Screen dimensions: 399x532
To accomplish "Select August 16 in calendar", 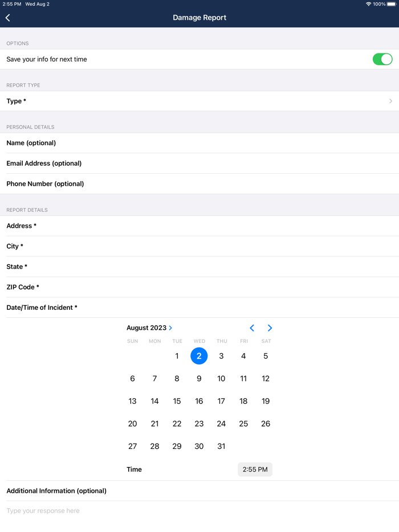I will click(x=199, y=401).
